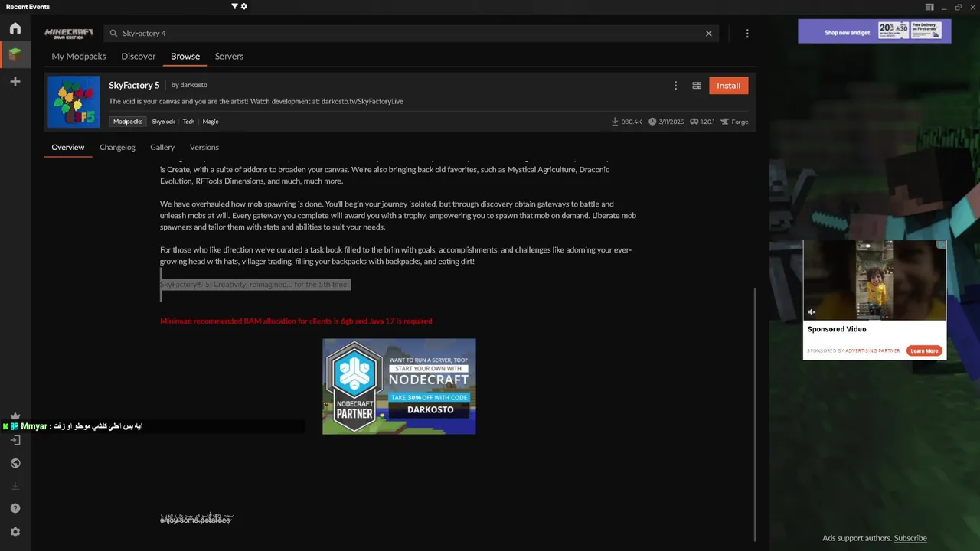The image size is (980, 551).
Task: Select the Browse tab
Action: pyautogui.click(x=185, y=56)
